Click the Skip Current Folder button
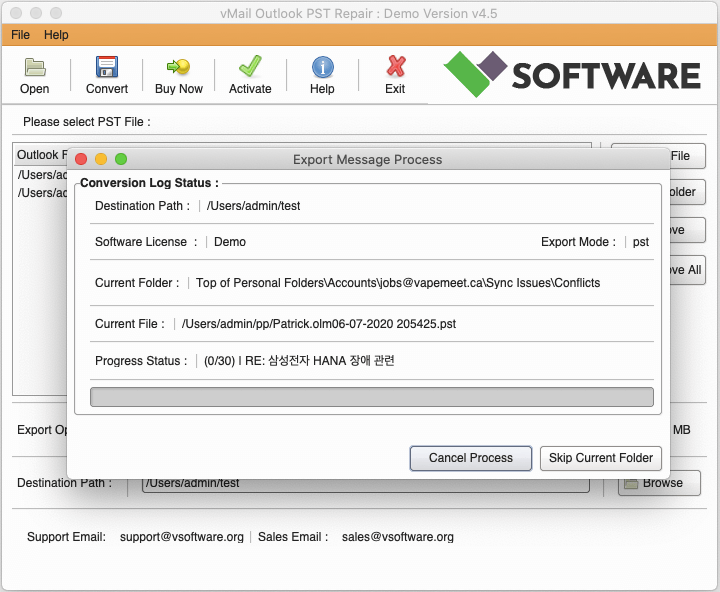Image resolution: width=720 pixels, height=592 pixels. point(601,458)
